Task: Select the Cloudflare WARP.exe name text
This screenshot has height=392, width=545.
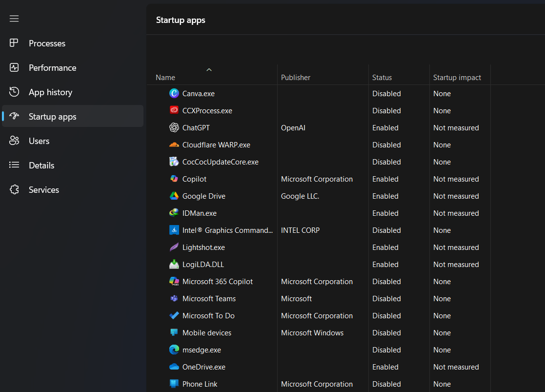Action: [x=216, y=144]
